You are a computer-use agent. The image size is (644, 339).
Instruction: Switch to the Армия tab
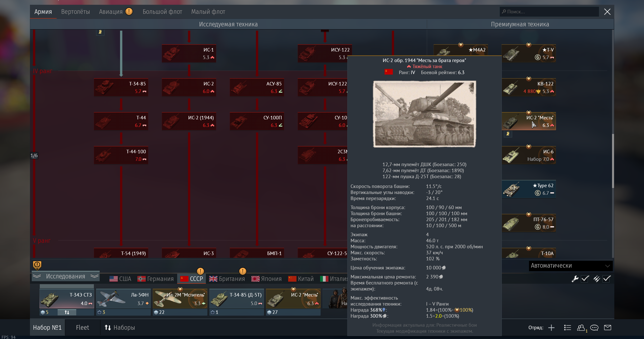point(43,12)
